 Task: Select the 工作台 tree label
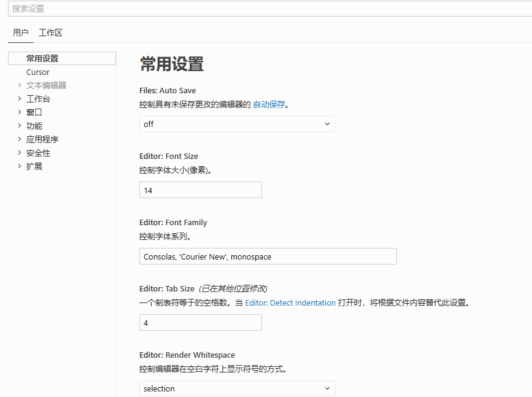38,99
